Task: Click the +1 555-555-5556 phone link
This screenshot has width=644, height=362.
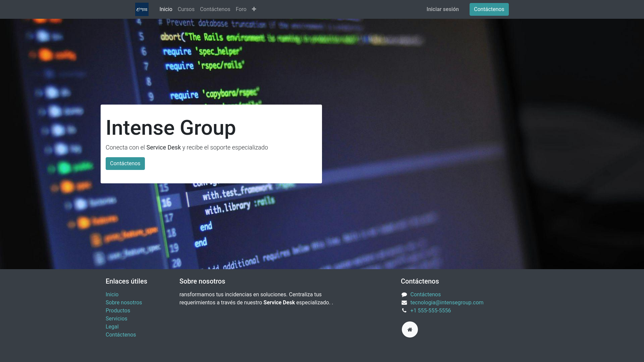Action: [430, 311]
